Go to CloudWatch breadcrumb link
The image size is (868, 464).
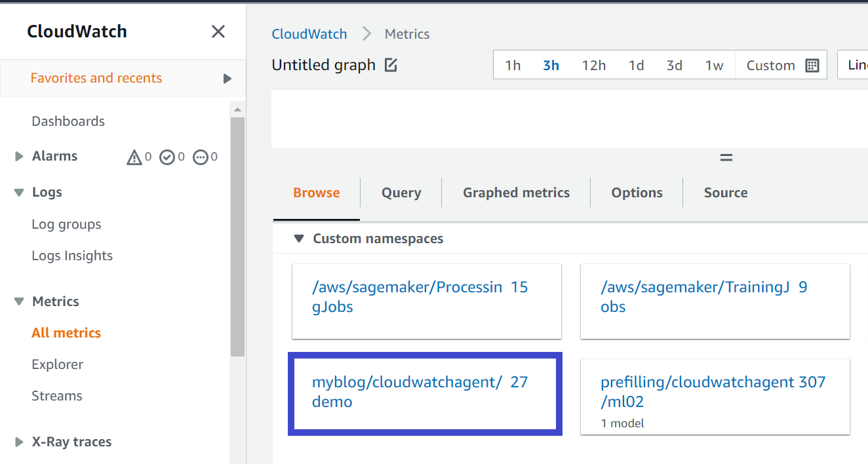pos(309,34)
